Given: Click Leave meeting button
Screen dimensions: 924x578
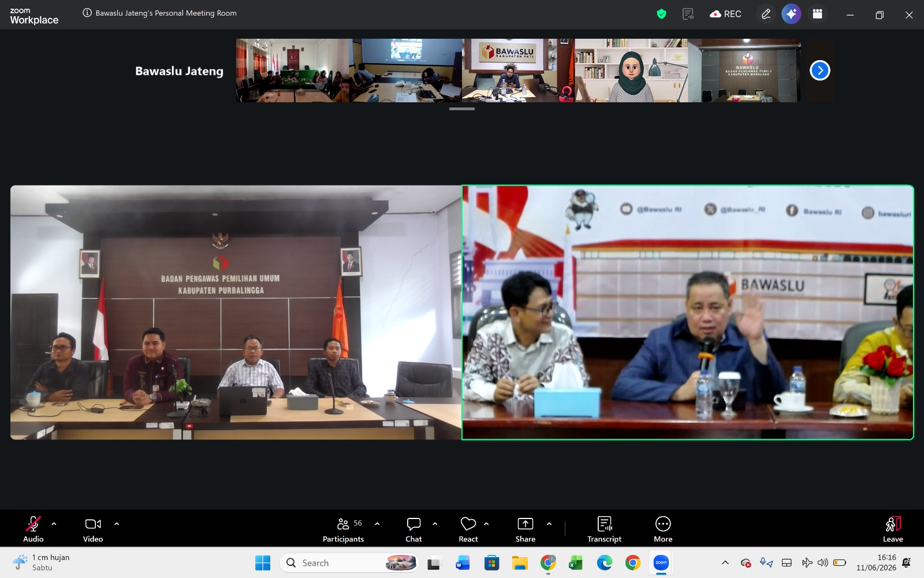Looking at the screenshot, I should (x=893, y=528).
